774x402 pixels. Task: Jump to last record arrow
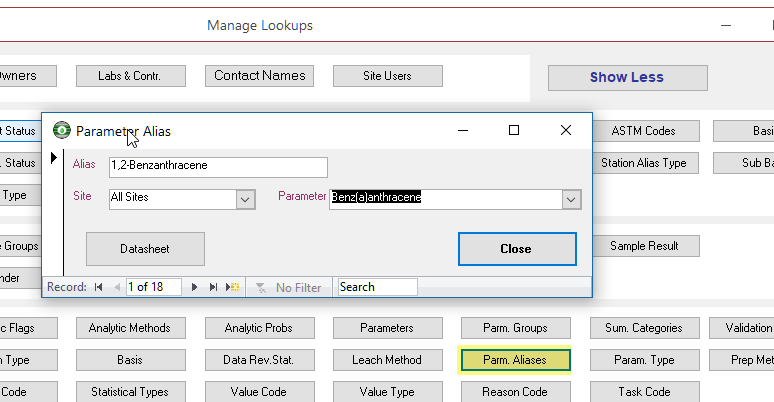[213, 287]
